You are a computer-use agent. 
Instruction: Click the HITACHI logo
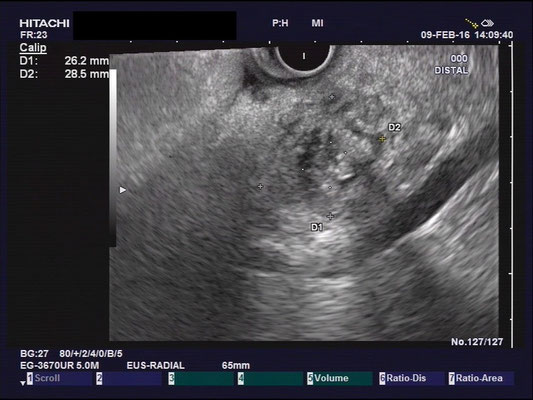click(44, 23)
